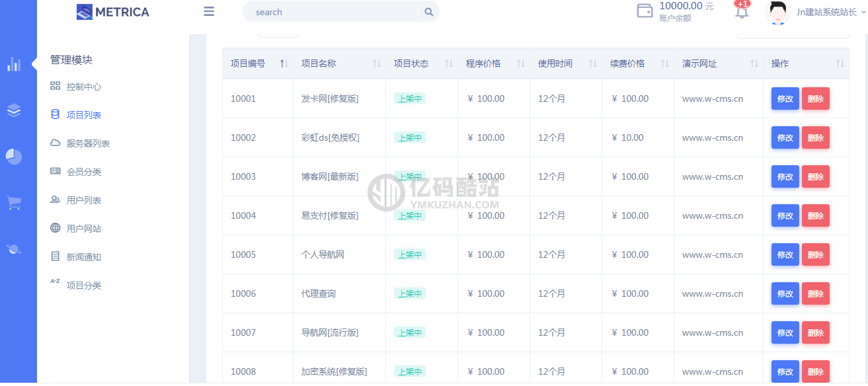Click the wallet account balance icon
The width and height of the screenshot is (868, 386).
(645, 11)
